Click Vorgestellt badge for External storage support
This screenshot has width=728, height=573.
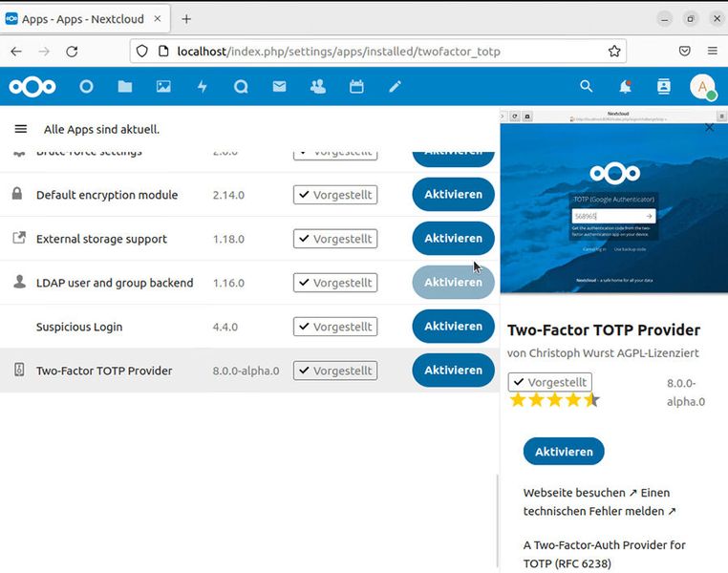coord(335,239)
